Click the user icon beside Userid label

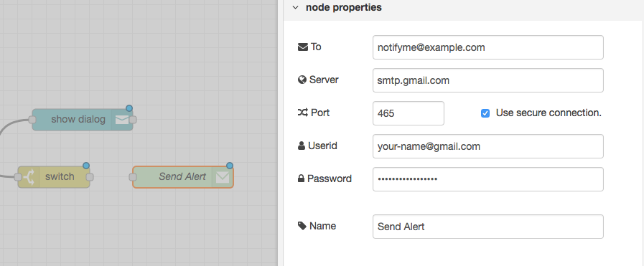coord(302,146)
